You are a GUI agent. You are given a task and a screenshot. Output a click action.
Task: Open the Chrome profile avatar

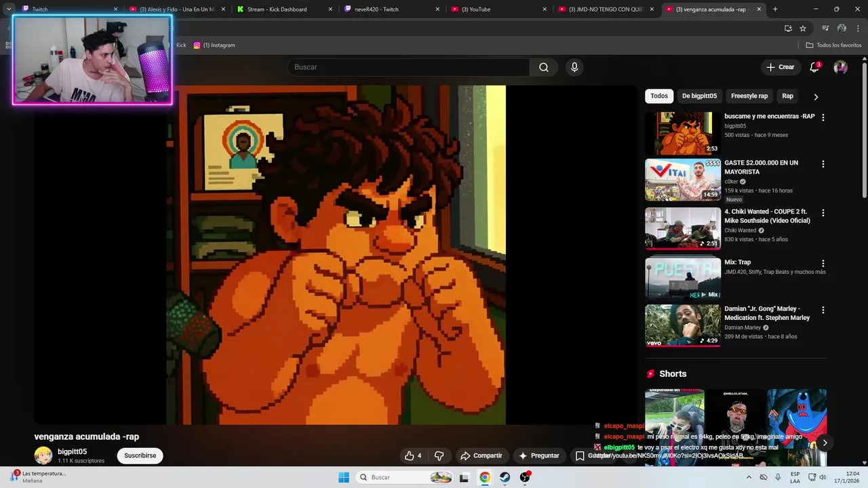click(842, 28)
